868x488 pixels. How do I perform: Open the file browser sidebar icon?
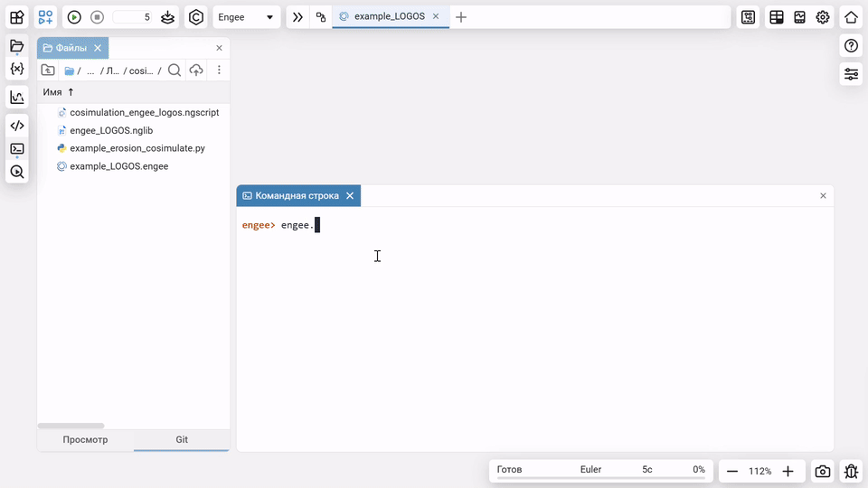[17, 46]
